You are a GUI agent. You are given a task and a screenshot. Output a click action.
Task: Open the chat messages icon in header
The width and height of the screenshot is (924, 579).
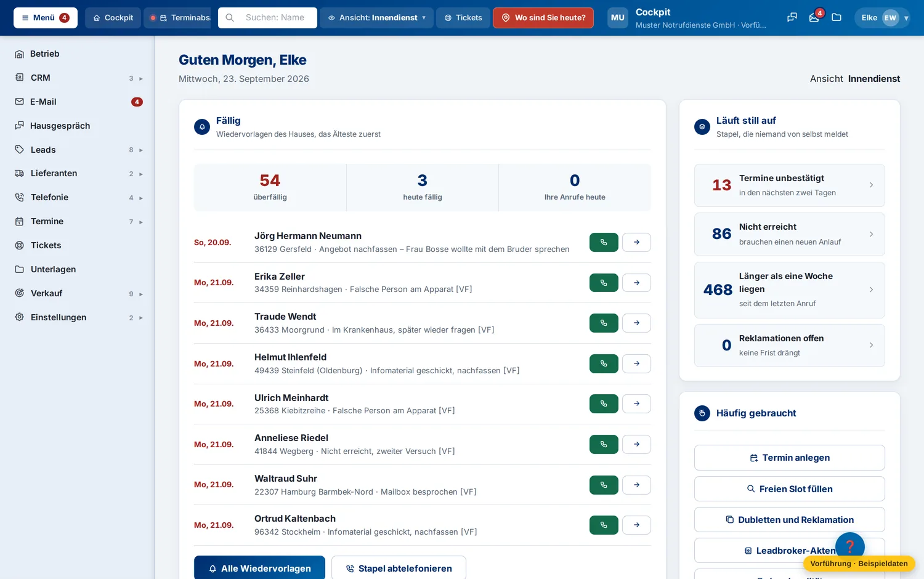tap(792, 18)
